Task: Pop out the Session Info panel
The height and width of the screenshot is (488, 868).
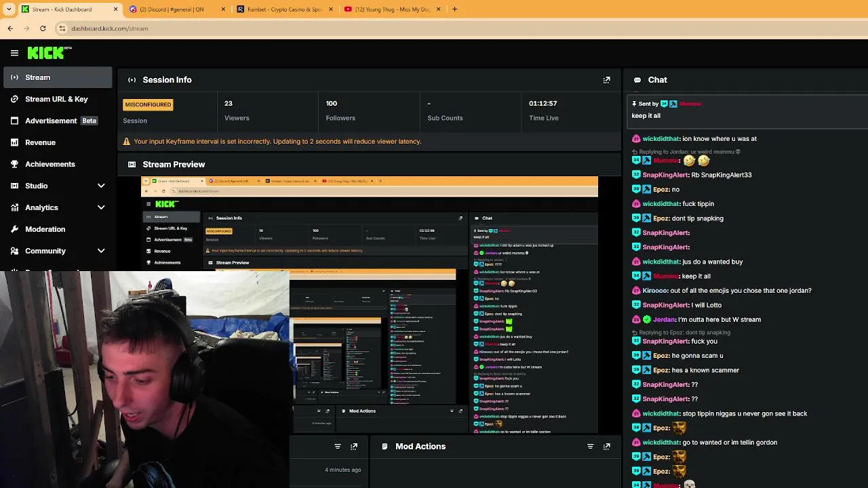Action: coord(607,80)
